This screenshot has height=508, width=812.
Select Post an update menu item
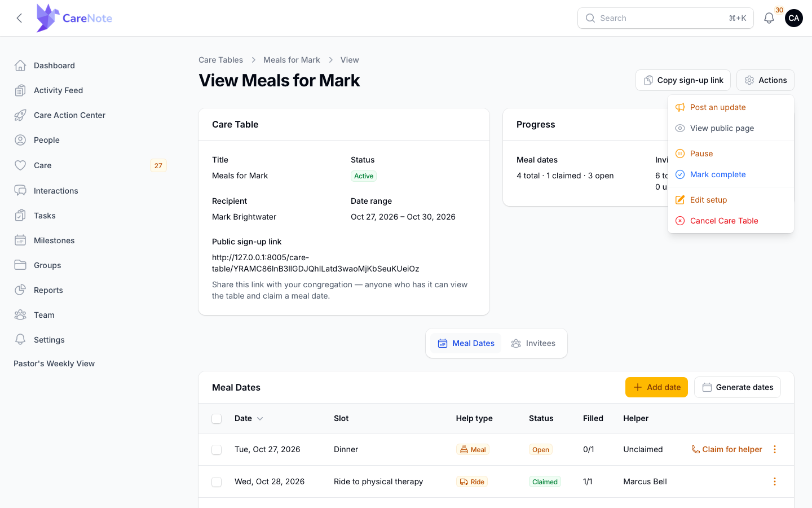pos(731,107)
